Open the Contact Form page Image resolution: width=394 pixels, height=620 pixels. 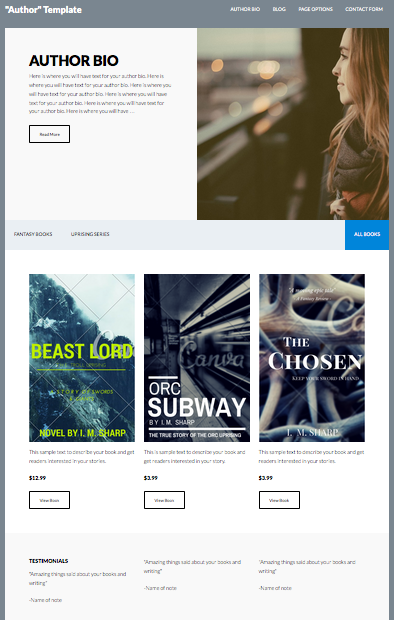(x=364, y=9)
